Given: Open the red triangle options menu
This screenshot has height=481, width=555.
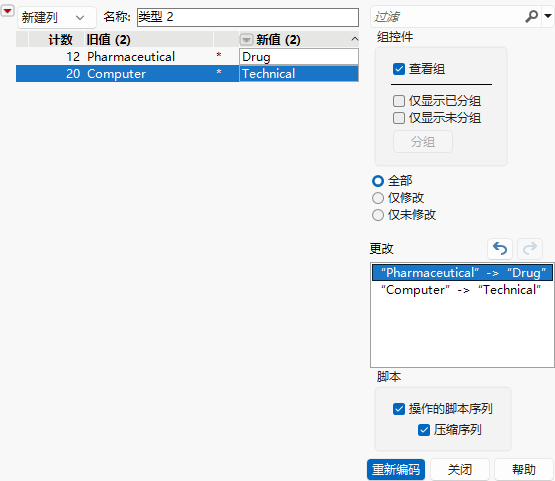Looking at the screenshot, I should (x=7, y=11).
